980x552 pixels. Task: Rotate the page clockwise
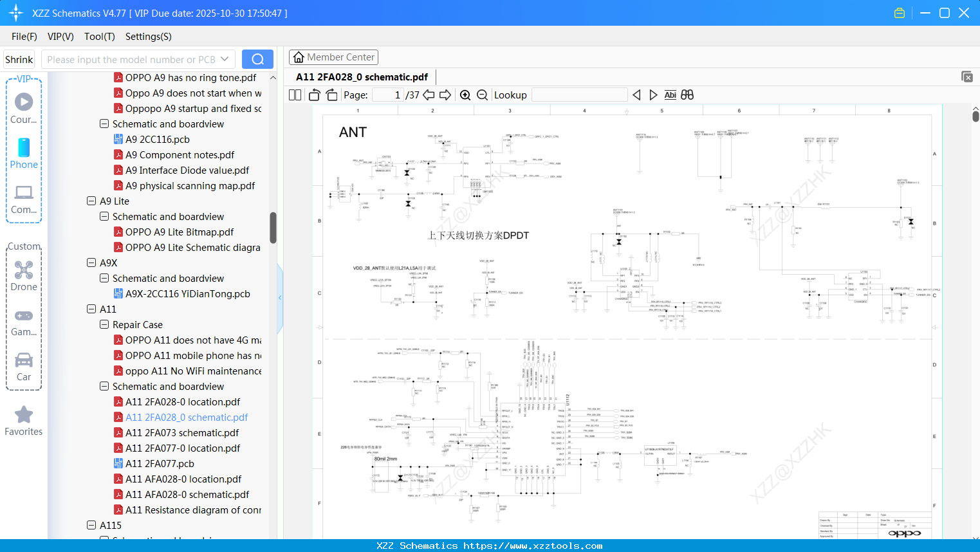331,95
